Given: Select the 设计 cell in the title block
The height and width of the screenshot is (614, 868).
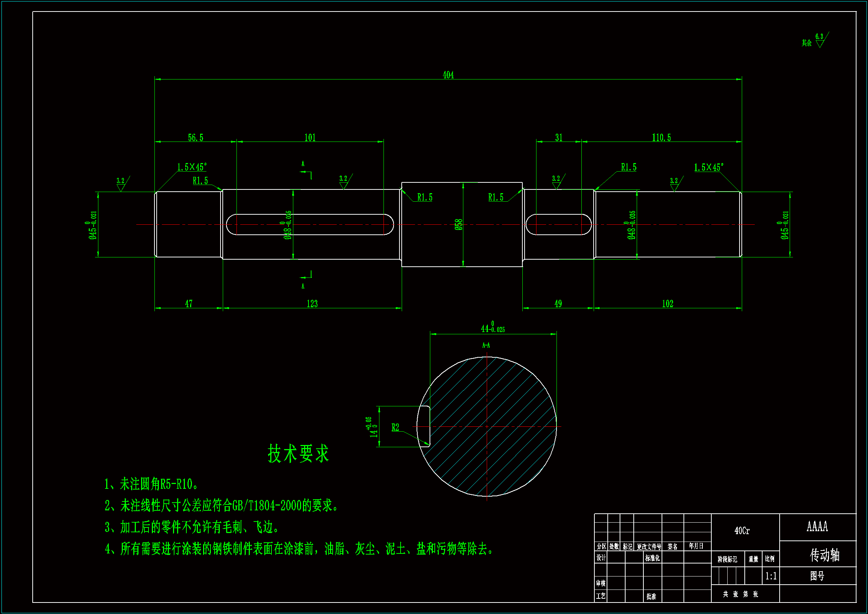Looking at the screenshot, I should coord(601,558).
